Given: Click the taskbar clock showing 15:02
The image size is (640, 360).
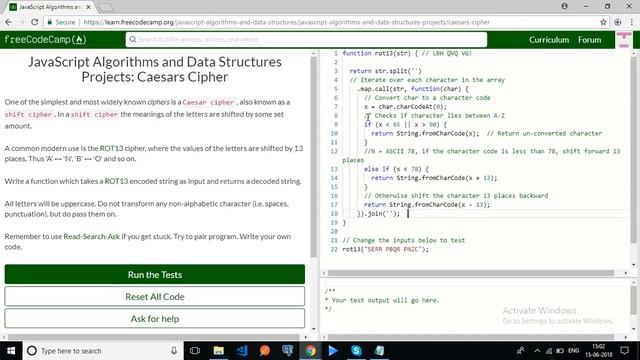Looking at the screenshot, I should coord(598,351).
